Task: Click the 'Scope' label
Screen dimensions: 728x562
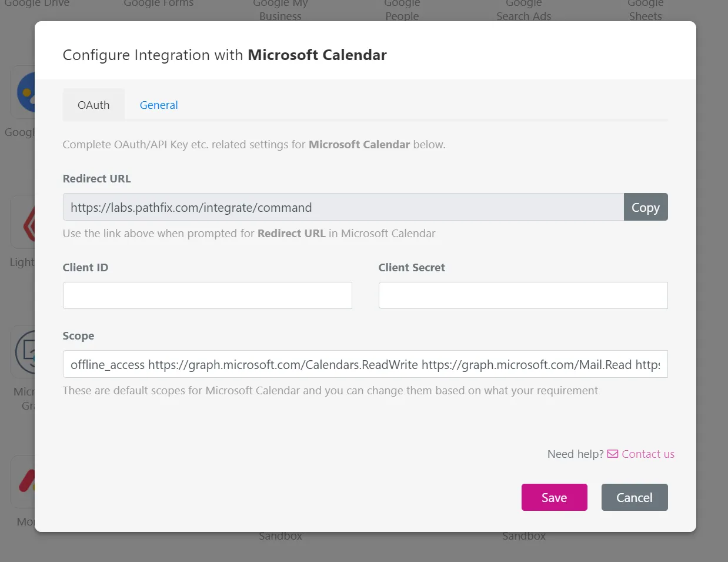Action: [78, 335]
